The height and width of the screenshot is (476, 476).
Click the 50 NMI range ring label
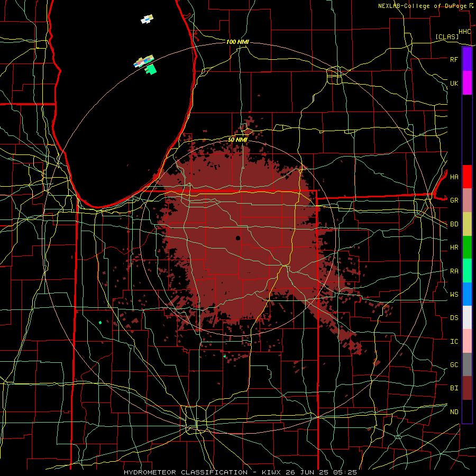tap(237, 140)
